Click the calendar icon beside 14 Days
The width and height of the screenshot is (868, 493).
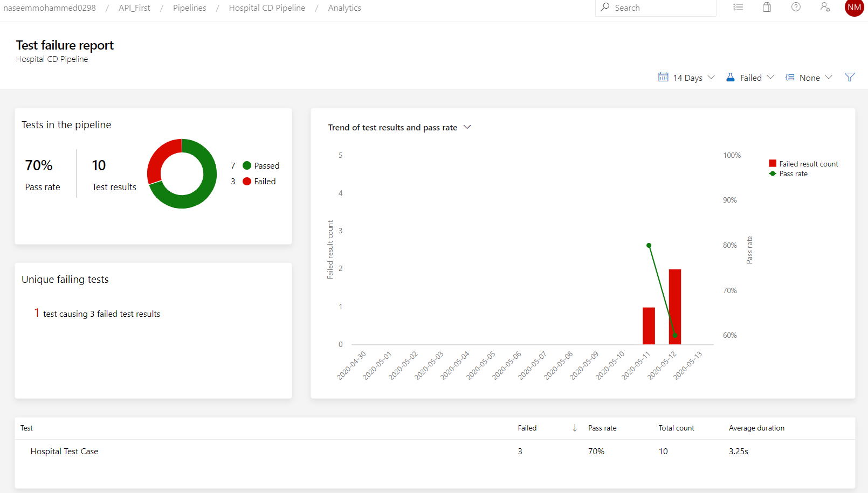(663, 77)
